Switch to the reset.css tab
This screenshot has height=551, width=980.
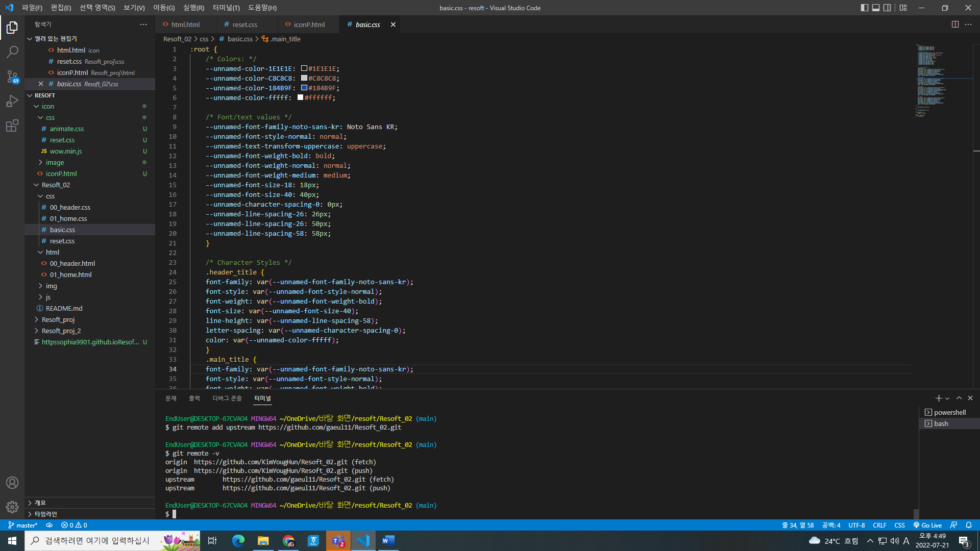244,25
